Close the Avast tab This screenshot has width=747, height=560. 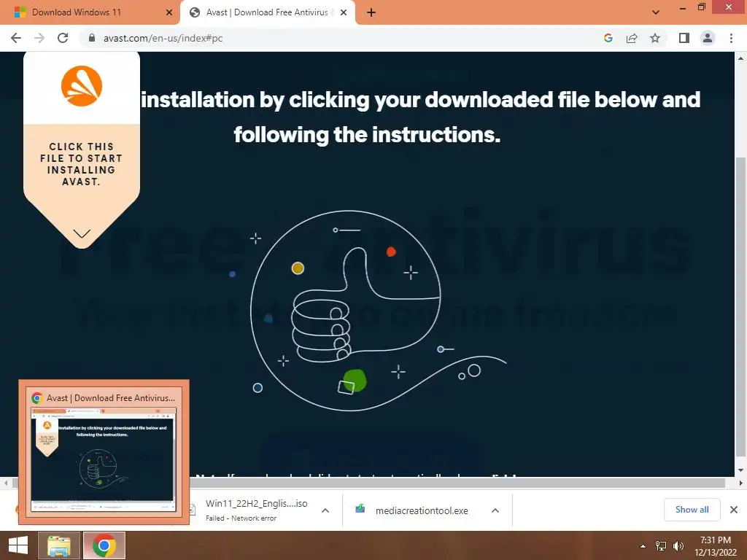344,12
